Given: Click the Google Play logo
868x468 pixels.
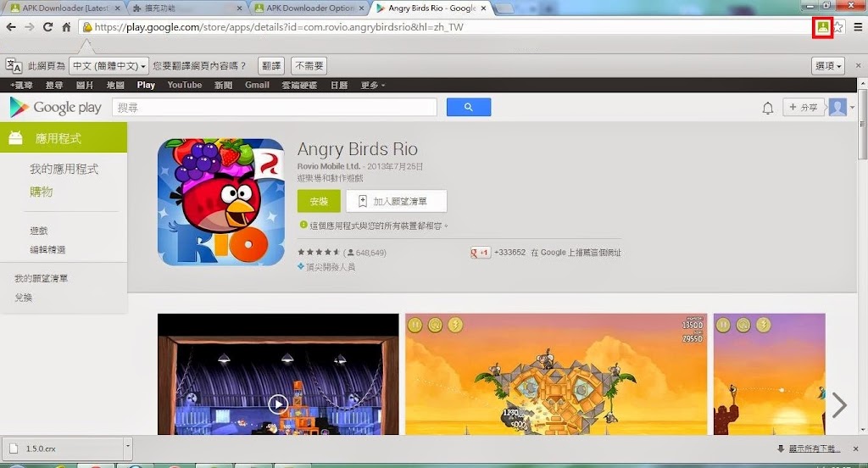Looking at the screenshot, I should (x=55, y=107).
